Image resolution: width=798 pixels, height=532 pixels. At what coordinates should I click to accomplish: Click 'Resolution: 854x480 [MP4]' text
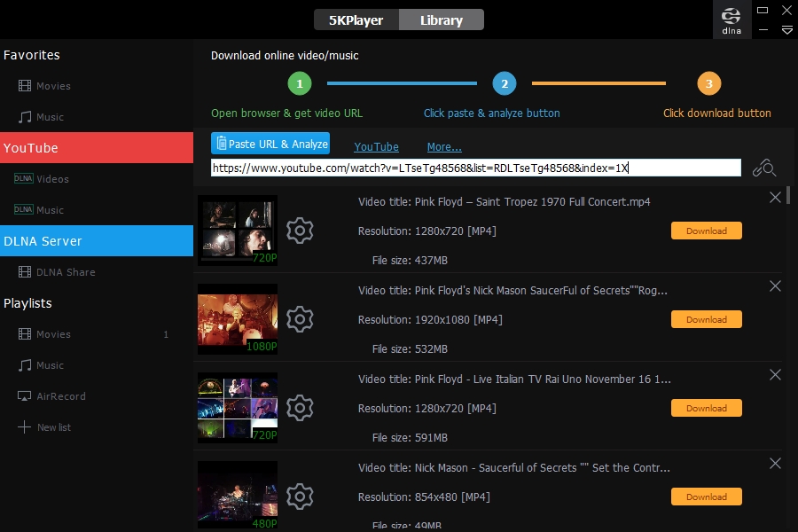424,497
